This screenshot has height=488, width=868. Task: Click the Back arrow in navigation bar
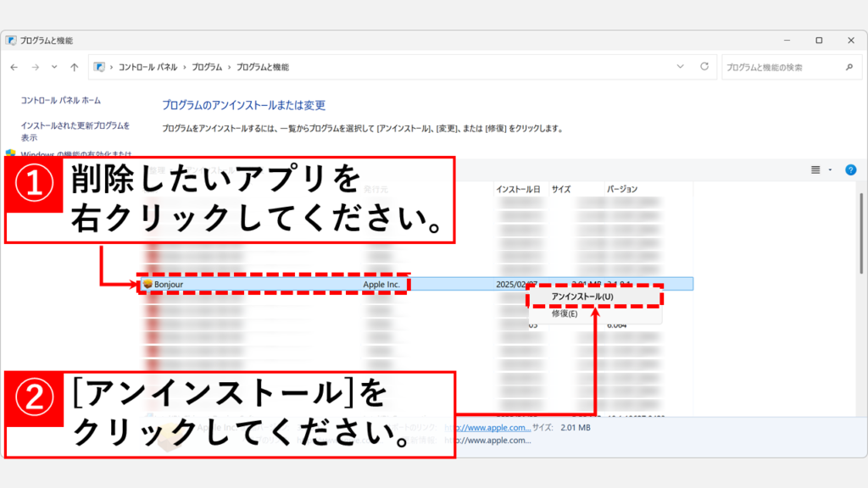(14, 67)
